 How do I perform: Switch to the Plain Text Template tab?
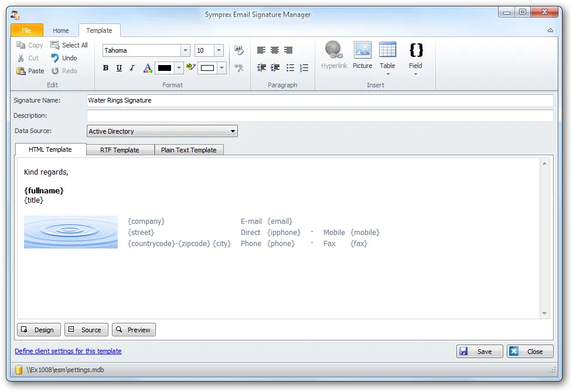189,150
